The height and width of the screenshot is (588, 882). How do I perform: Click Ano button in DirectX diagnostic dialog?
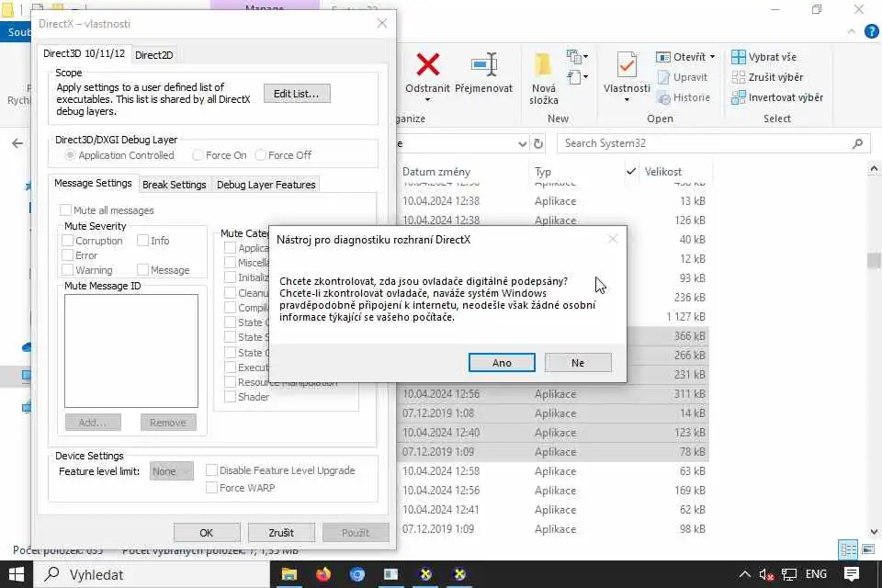click(502, 363)
